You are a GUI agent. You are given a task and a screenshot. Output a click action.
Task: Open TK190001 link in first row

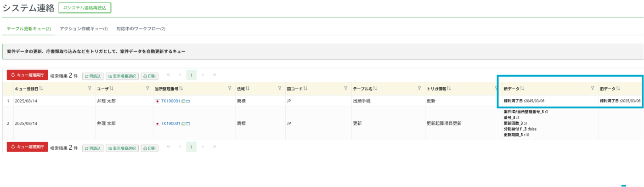[x=170, y=101]
